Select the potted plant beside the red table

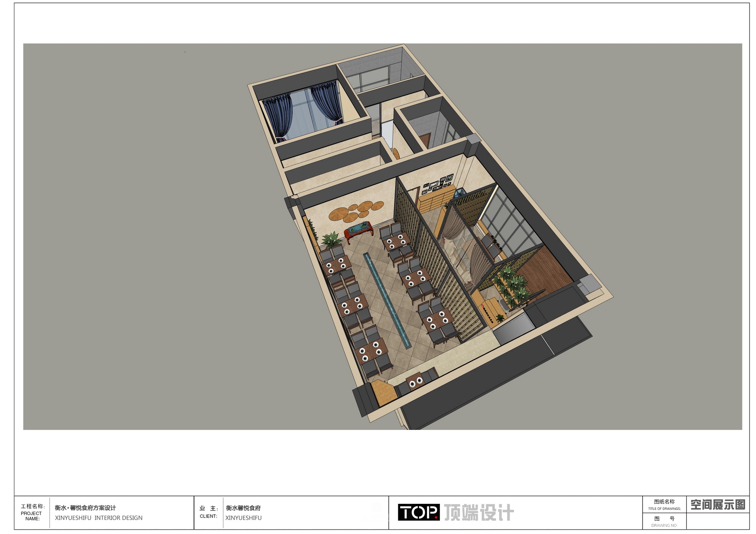331,240
